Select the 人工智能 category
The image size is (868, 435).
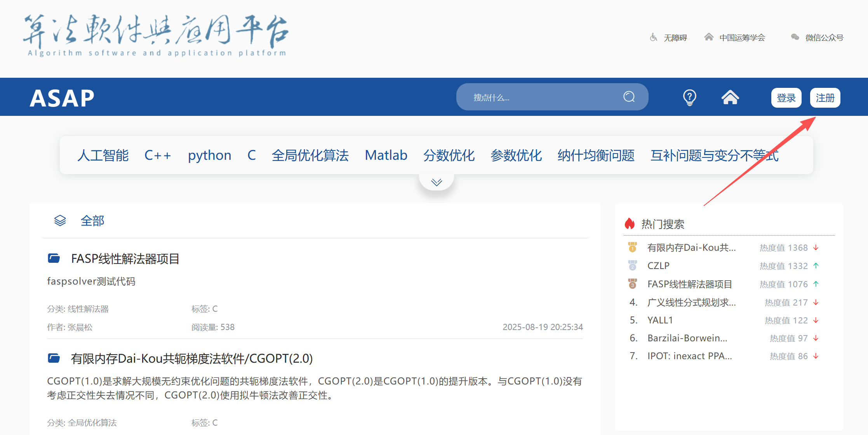pyautogui.click(x=103, y=155)
